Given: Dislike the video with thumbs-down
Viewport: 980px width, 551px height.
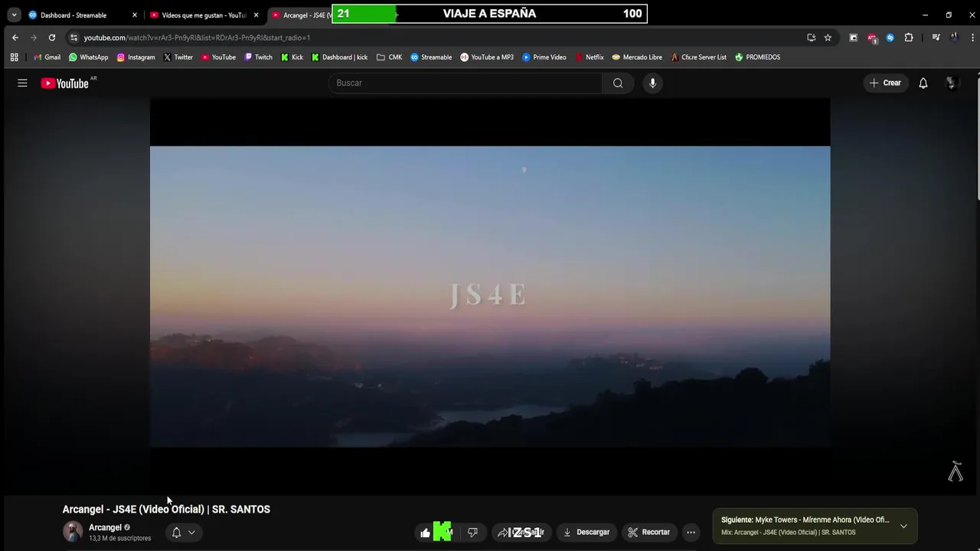Looking at the screenshot, I should (472, 533).
